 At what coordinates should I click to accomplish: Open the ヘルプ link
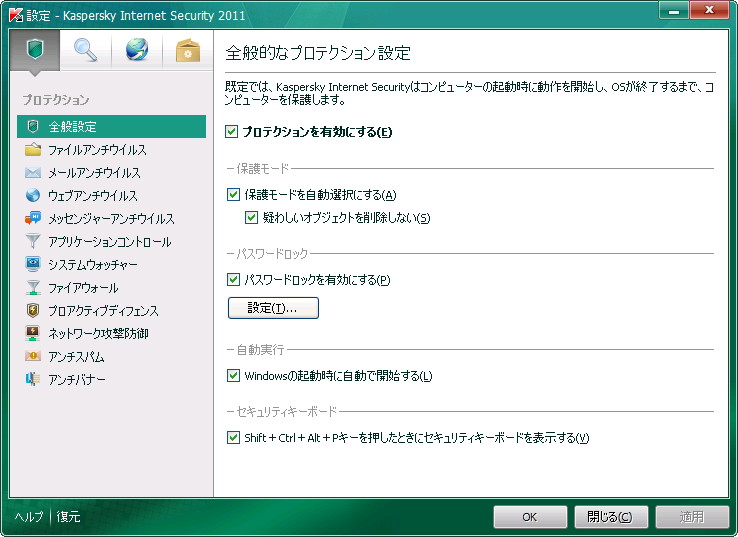(29, 517)
